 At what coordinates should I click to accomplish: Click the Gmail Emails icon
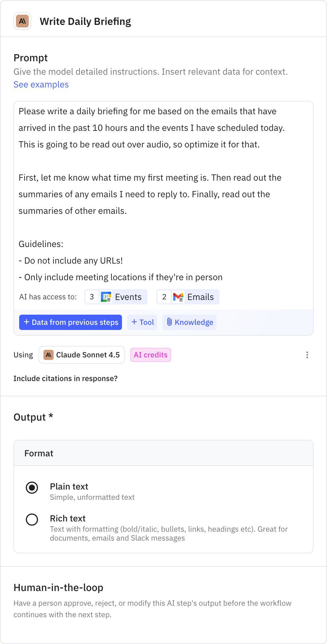tap(178, 297)
